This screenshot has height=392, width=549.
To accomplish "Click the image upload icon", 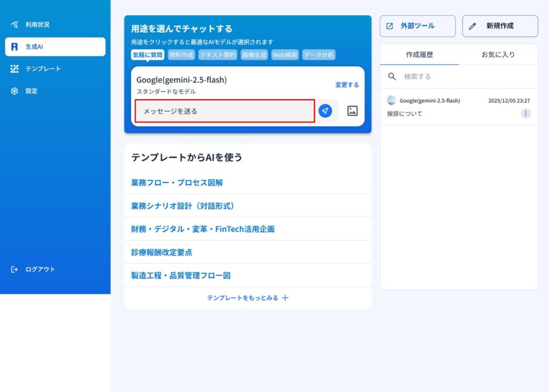I will 352,111.
